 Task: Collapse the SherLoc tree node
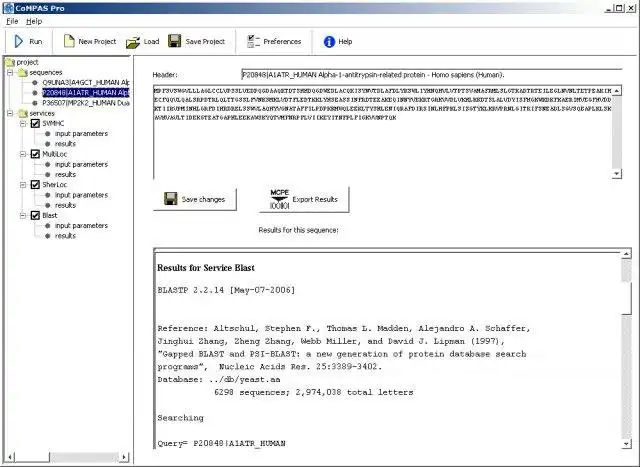coord(23,185)
